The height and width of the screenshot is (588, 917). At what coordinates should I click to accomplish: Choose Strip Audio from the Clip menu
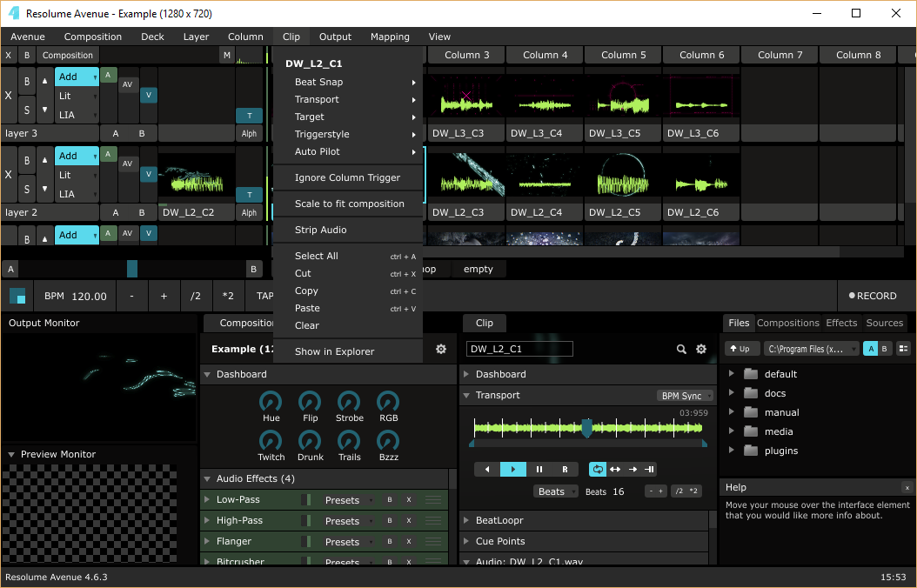pos(320,230)
